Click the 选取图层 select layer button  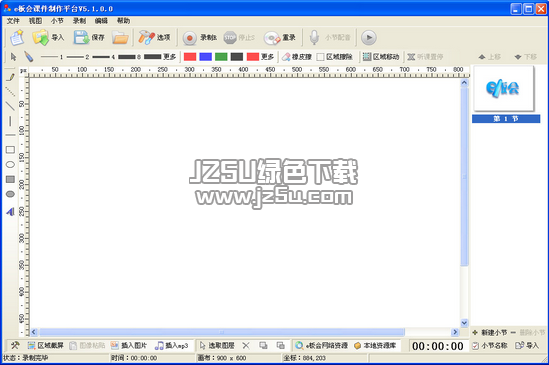pos(217,346)
